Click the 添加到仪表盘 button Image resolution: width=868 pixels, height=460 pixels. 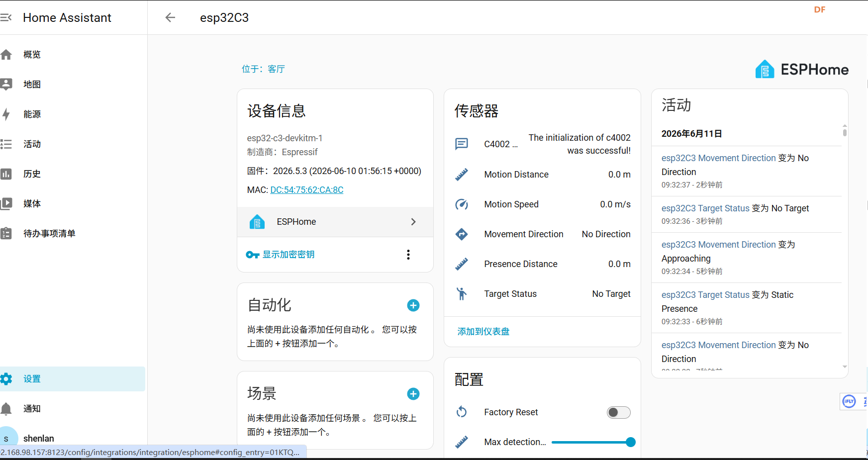(483, 332)
